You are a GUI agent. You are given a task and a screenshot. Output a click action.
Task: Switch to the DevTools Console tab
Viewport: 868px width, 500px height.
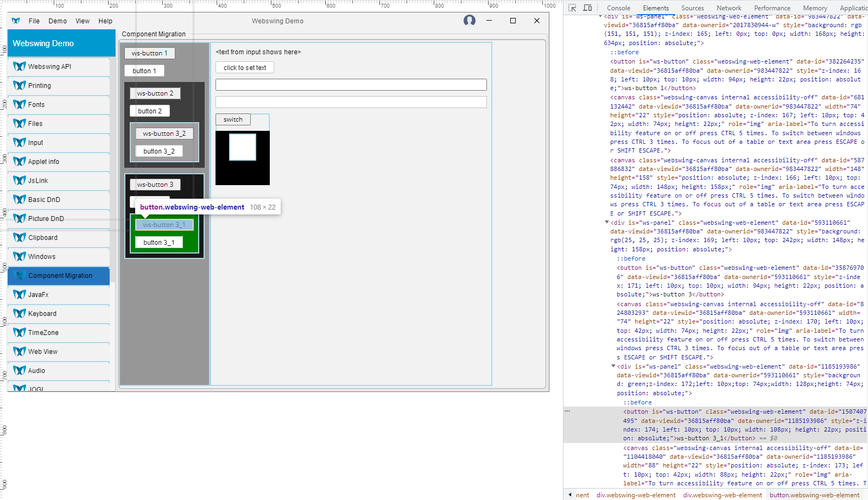pyautogui.click(x=618, y=8)
